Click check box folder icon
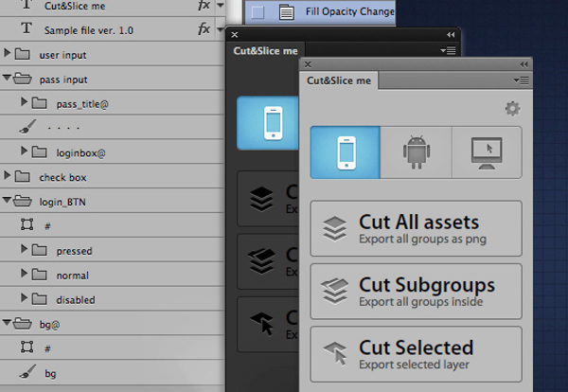The width and height of the screenshot is (568, 392). [x=23, y=177]
